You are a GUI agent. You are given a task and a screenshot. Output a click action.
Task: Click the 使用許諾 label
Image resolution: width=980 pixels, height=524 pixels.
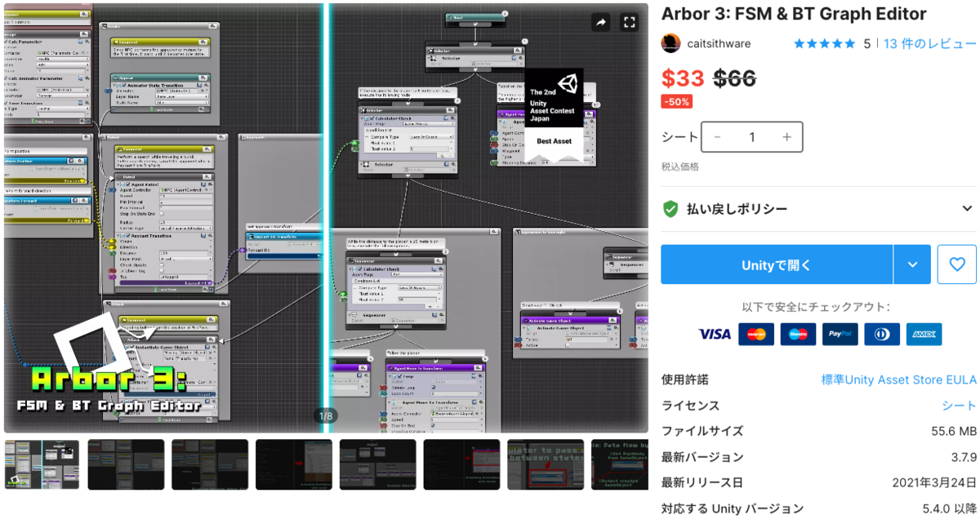[x=685, y=380]
